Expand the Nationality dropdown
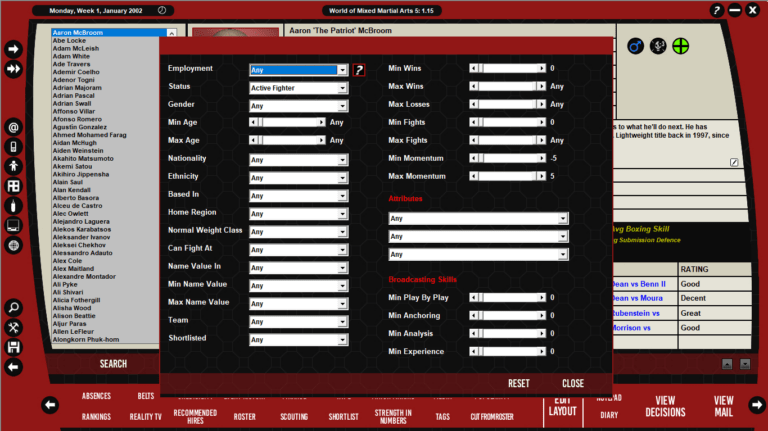This screenshot has height=431, width=768. point(298,160)
